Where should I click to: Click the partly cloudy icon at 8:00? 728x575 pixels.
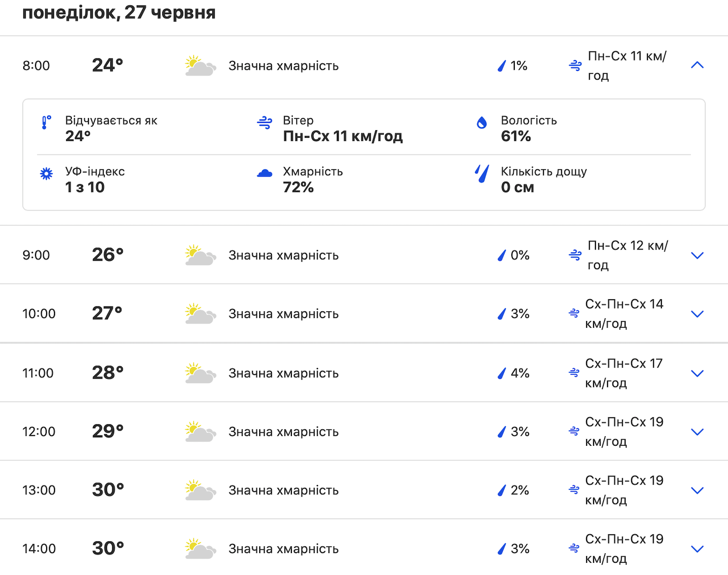200,66
